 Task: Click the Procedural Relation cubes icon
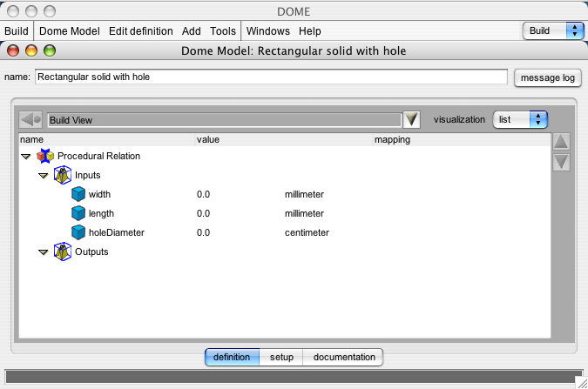tap(45, 156)
